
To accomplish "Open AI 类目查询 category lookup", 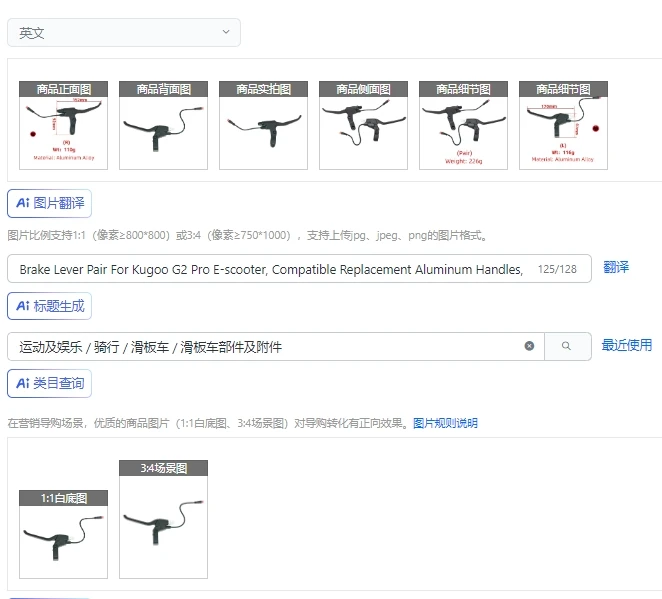I will (x=49, y=384).
